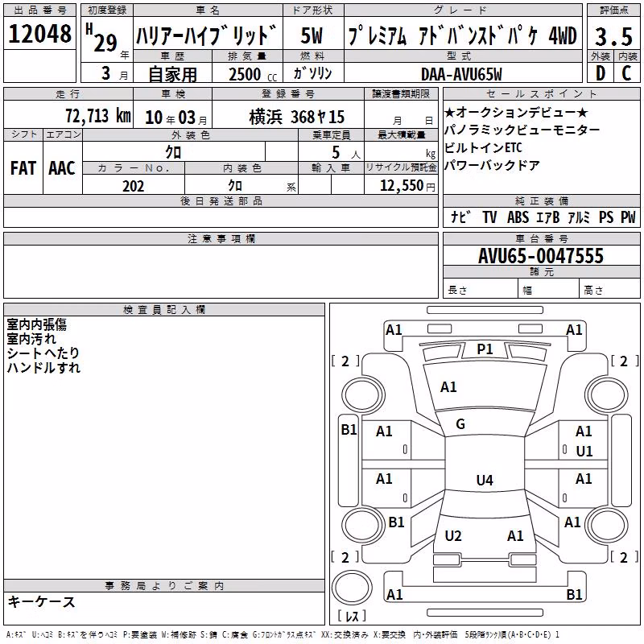The width and height of the screenshot is (644, 644).
Task: Click the inspection date 10年03月
Action: tap(176, 118)
